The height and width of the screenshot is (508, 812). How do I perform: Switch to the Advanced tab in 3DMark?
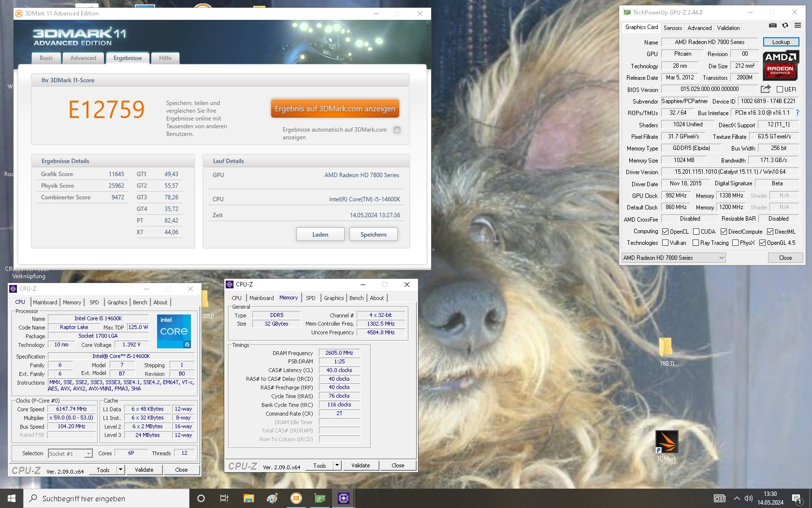pyautogui.click(x=83, y=58)
